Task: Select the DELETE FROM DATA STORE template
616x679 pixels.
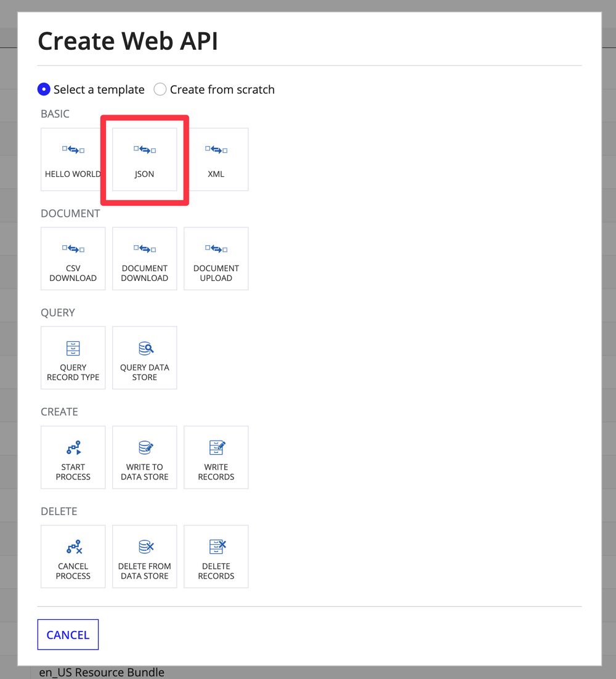Action: [x=144, y=556]
